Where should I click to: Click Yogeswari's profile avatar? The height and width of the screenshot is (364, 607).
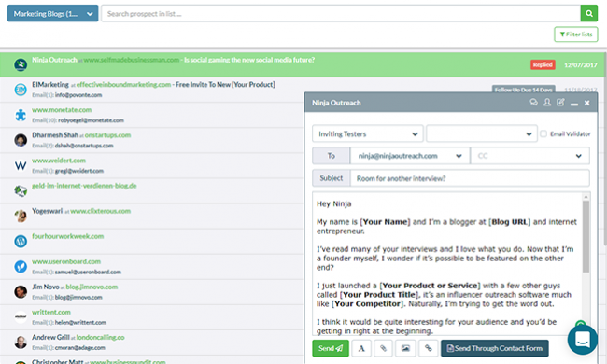pos(21,216)
